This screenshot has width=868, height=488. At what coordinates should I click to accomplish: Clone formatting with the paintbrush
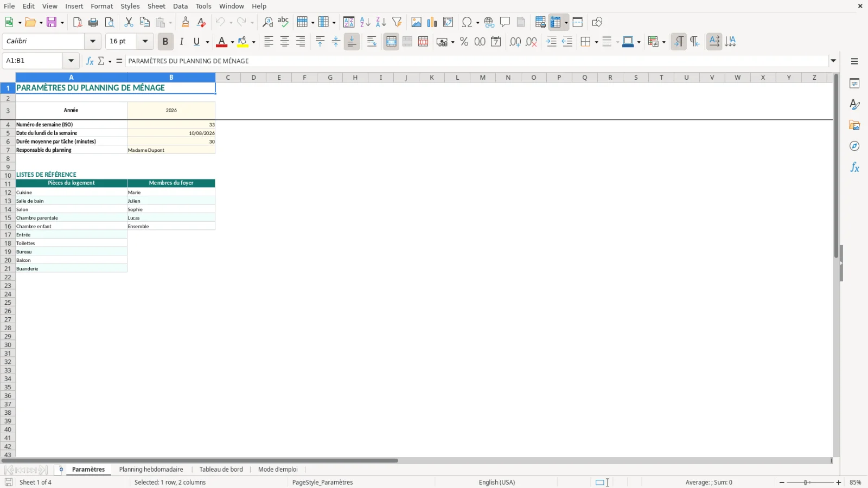186,22
